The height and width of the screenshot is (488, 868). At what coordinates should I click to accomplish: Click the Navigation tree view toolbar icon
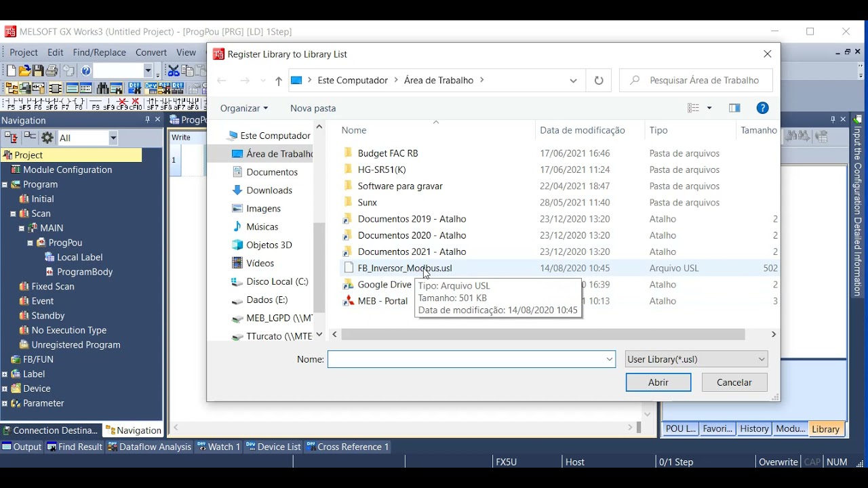click(11, 88)
